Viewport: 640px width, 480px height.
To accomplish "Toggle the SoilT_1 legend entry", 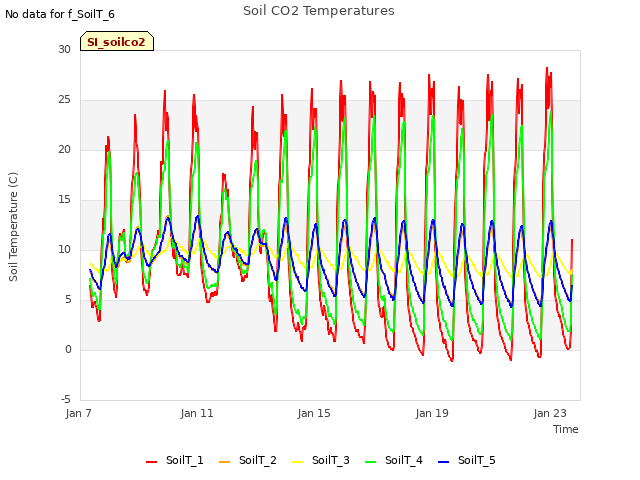I will (175, 461).
